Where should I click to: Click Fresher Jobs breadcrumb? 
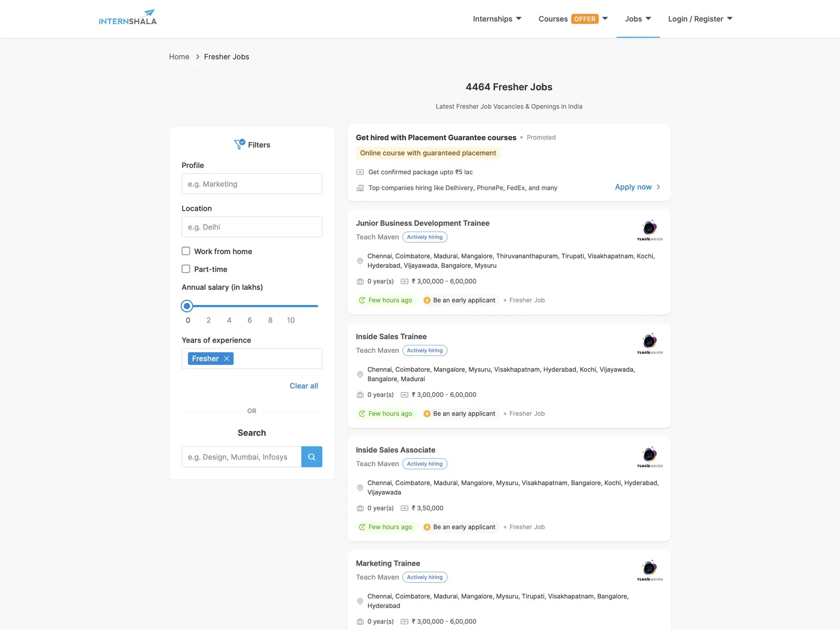[227, 57]
